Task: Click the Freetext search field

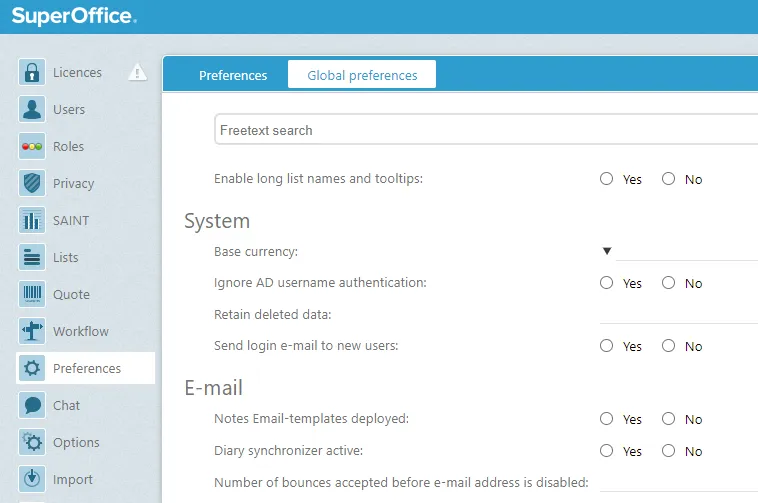Action: pos(485,131)
